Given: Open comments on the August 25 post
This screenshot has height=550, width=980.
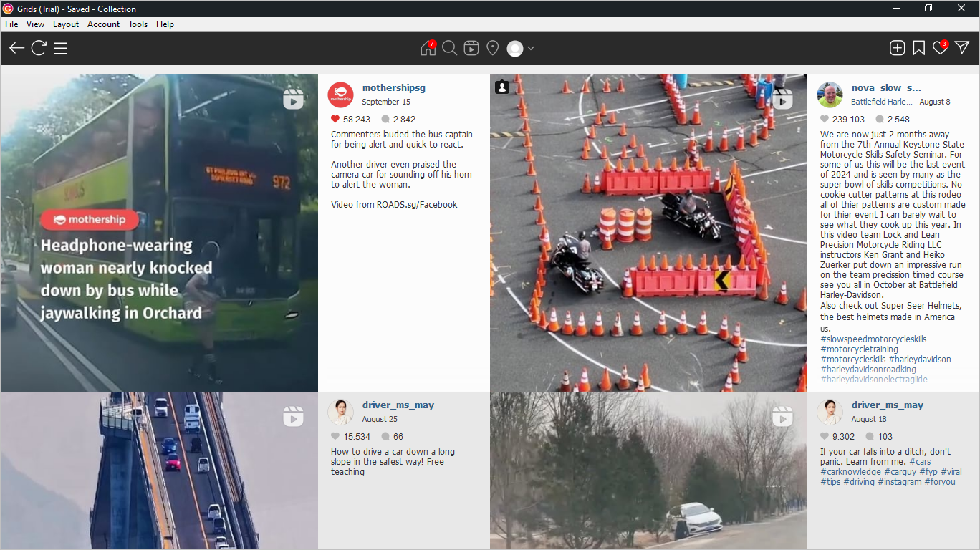Looking at the screenshot, I should tap(385, 436).
